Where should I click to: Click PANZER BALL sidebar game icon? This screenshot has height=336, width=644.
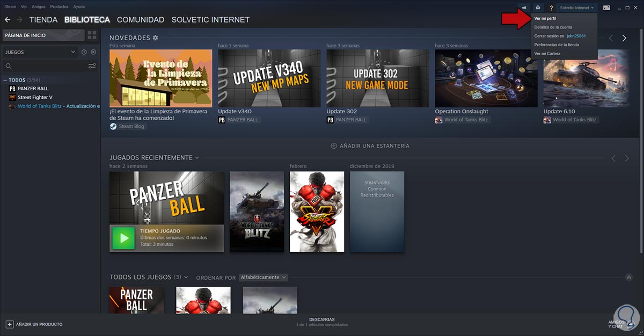(12, 89)
